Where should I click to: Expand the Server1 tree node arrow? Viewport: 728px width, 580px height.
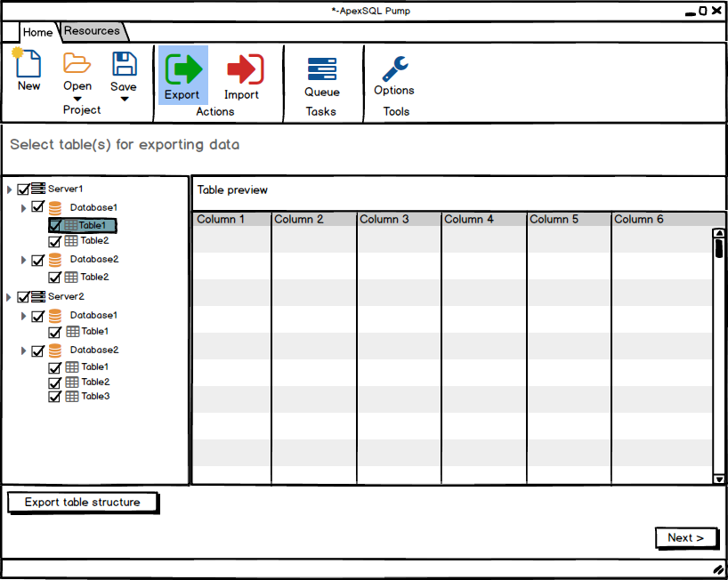(9, 189)
